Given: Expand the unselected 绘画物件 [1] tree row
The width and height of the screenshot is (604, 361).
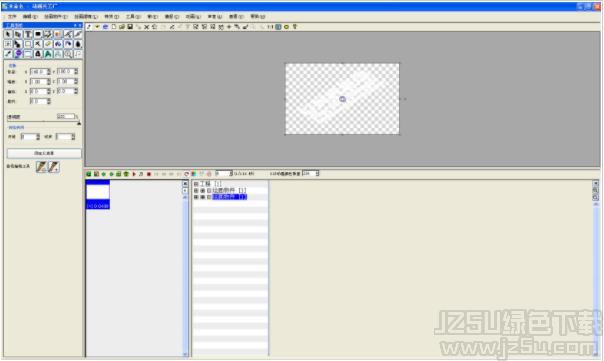Looking at the screenshot, I should (x=196, y=191).
